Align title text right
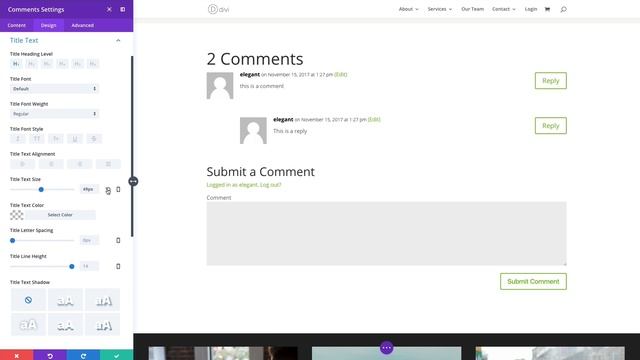Screen dimensions: 640x360 click(x=80, y=164)
